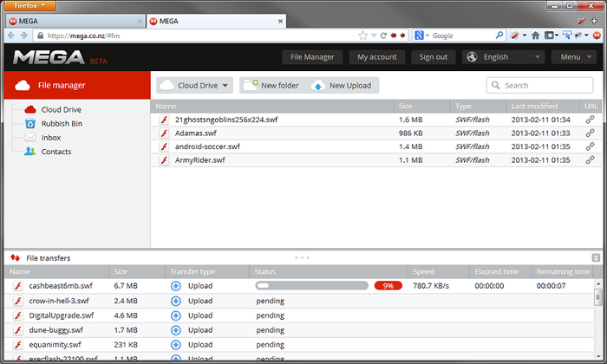Viewport: 607px width, 364px height.
Task: Click the New folder icon
Action: point(251,85)
